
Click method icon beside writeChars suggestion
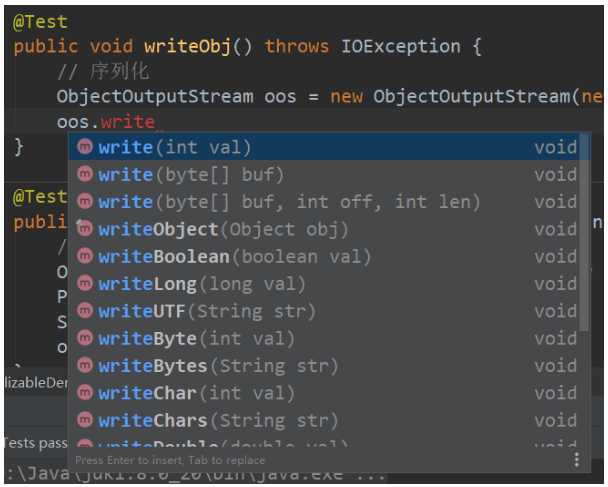coord(85,420)
